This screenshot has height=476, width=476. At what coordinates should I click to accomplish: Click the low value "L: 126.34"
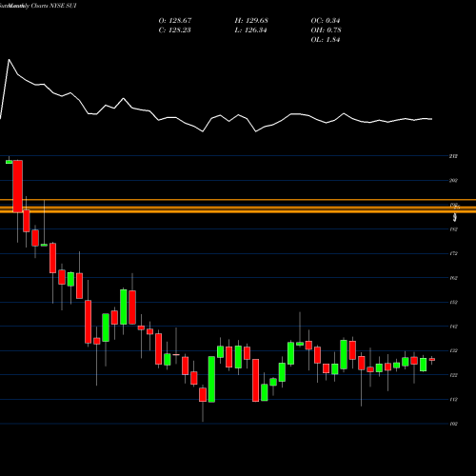pos(250,30)
